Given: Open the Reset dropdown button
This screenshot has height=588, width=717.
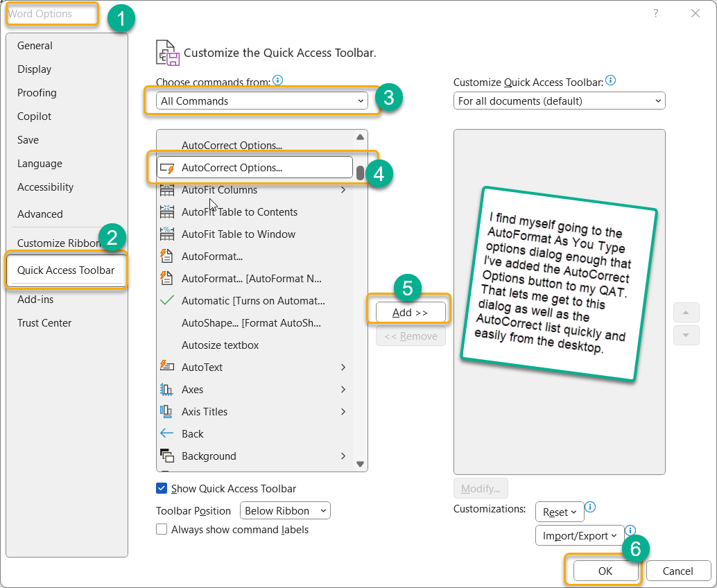Looking at the screenshot, I should point(560,512).
